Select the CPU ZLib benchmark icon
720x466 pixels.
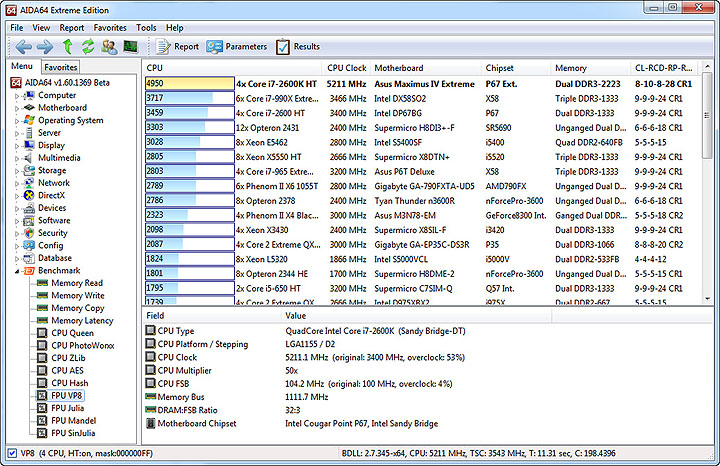(42, 358)
